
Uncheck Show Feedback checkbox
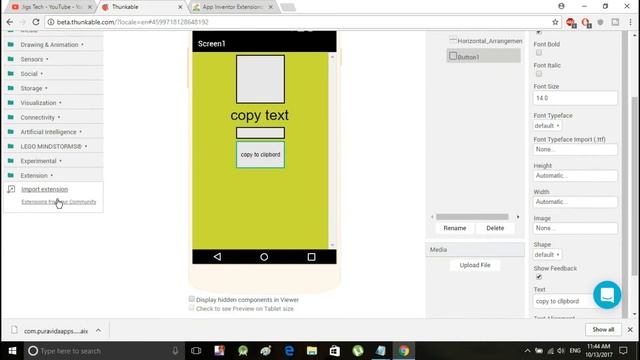(539, 277)
